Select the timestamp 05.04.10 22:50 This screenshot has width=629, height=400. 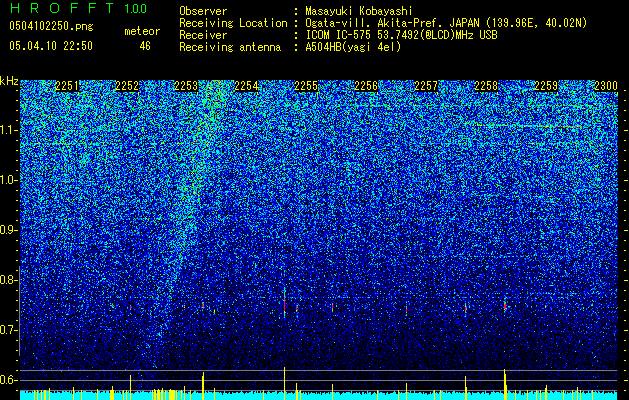51,46
